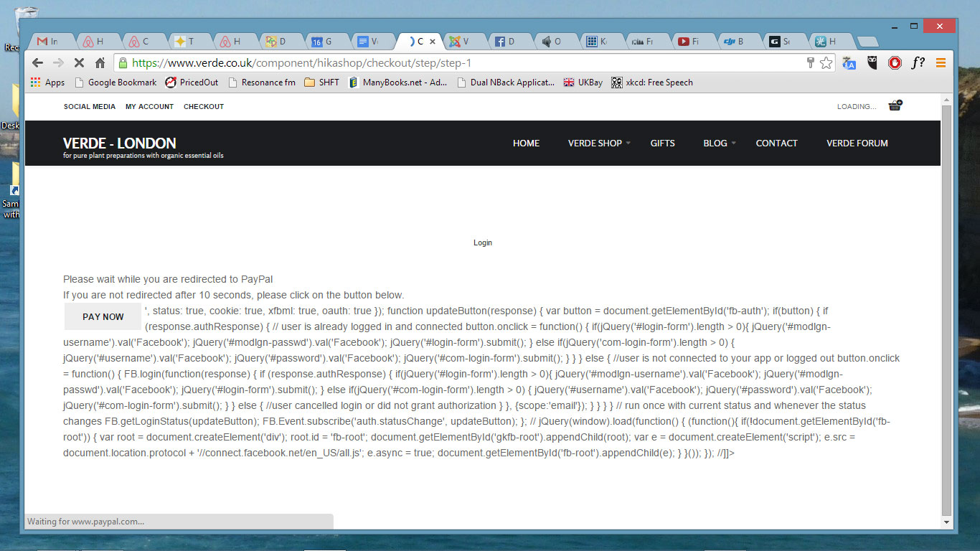Go back to the previous page

tap(38, 63)
